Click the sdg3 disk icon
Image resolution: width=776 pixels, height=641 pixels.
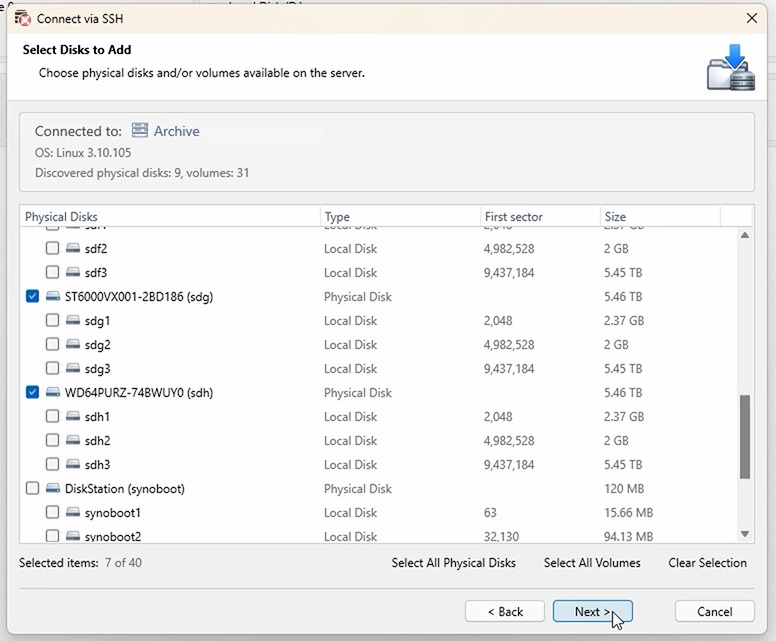[73, 368]
